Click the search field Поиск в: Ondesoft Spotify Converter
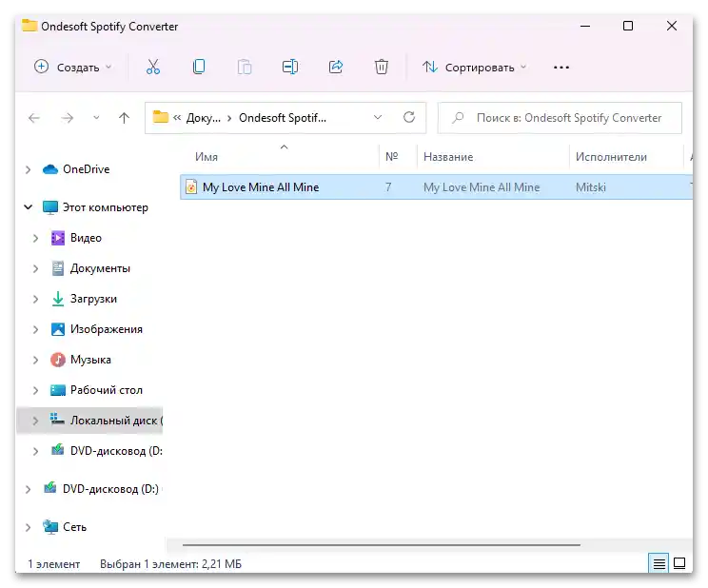708x588 pixels. point(560,118)
